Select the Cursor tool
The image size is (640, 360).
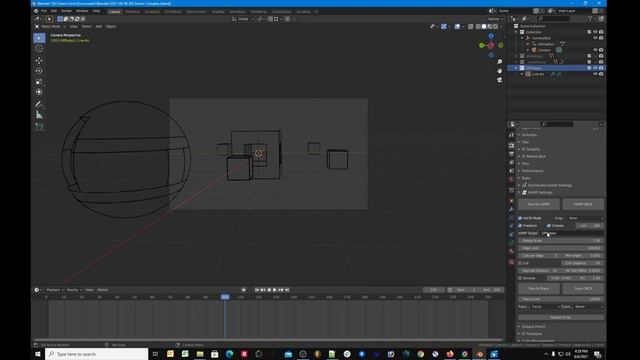coord(39,49)
